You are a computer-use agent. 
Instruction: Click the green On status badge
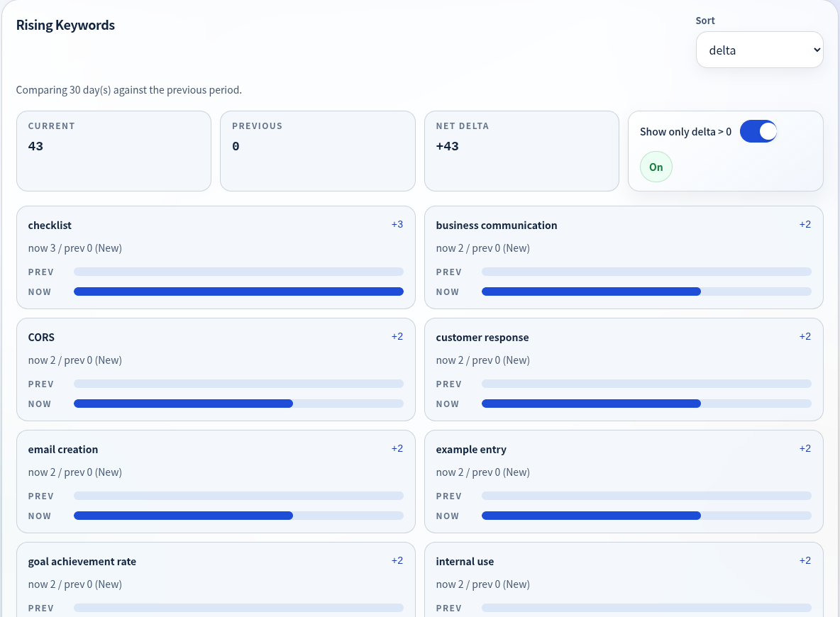pos(656,167)
